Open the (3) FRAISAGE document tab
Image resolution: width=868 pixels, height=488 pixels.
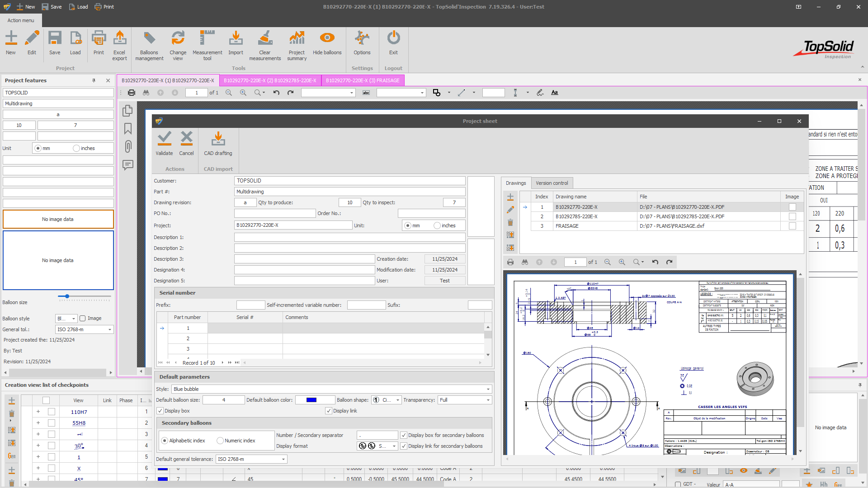tap(363, 80)
